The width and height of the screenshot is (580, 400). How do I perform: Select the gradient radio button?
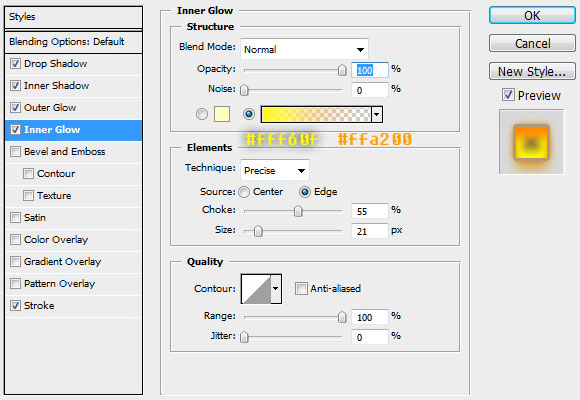tap(249, 114)
